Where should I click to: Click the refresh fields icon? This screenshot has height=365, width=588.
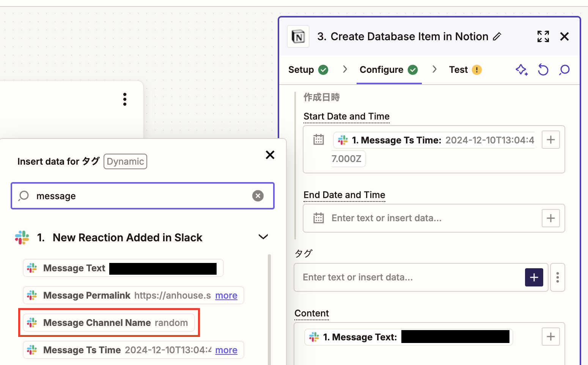543,70
